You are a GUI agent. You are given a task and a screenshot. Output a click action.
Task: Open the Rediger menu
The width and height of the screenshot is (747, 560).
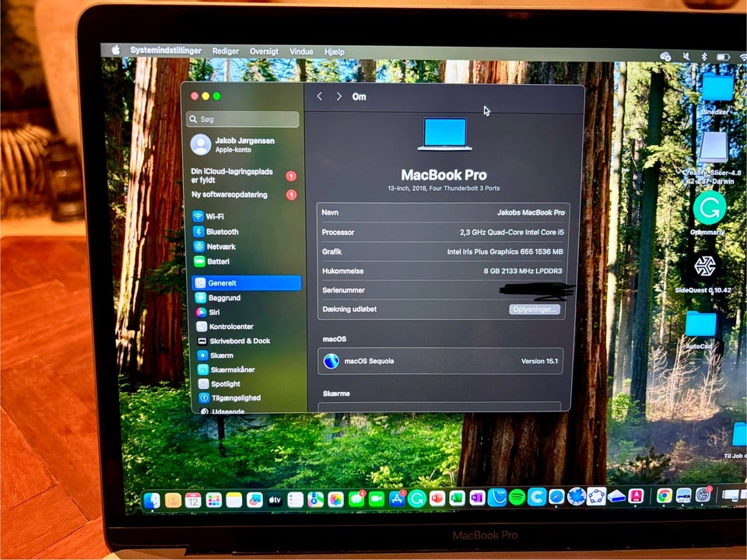[x=226, y=51]
